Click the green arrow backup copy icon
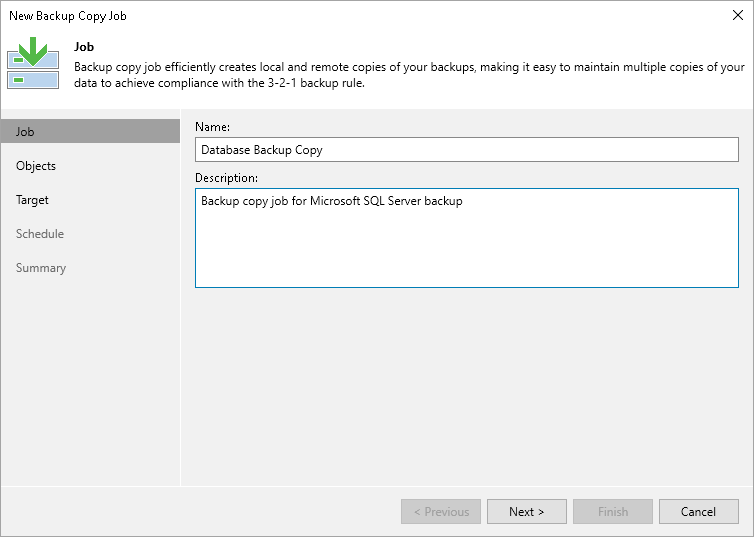This screenshot has width=754, height=537. pyautogui.click(x=33, y=64)
